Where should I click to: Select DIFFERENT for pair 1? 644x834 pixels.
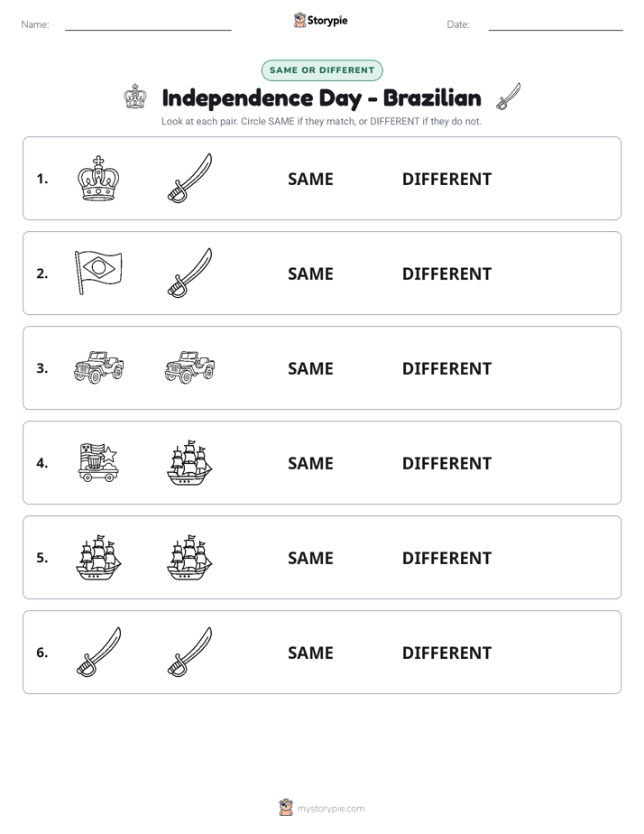pyautogui.click(x=446, y=179)
